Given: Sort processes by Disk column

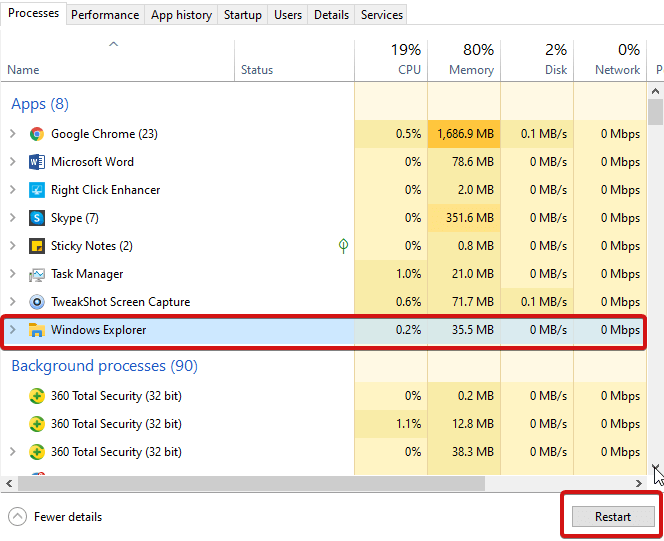Looking at the screenshot, I should tap(537, 61).
